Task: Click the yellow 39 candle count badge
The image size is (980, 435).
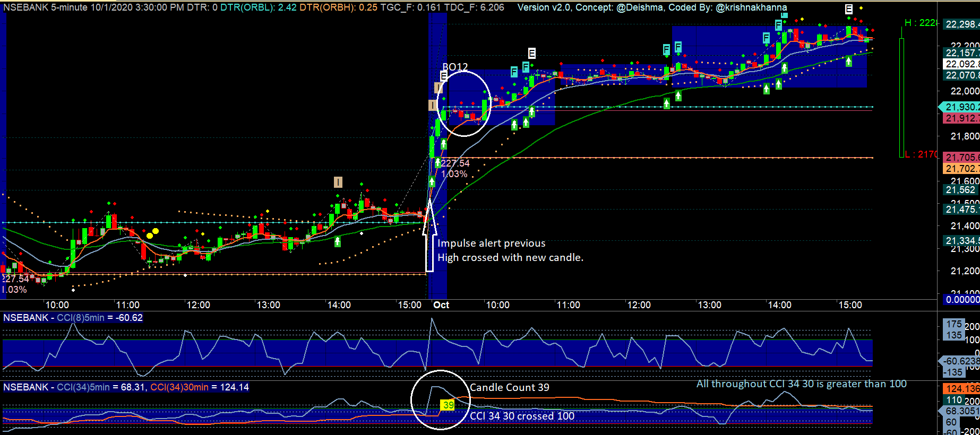Action: tap(448, 405)
